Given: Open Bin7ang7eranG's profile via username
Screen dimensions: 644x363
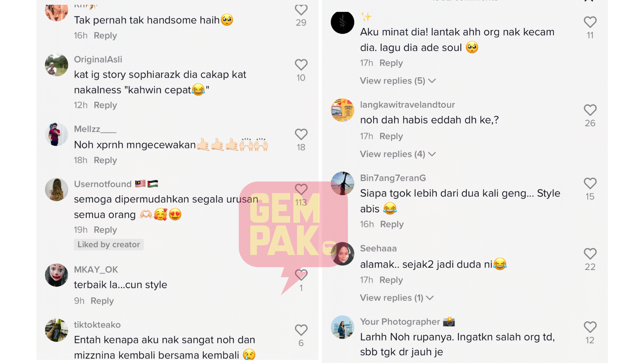Looking at the screenshot, I should [393, 178].
